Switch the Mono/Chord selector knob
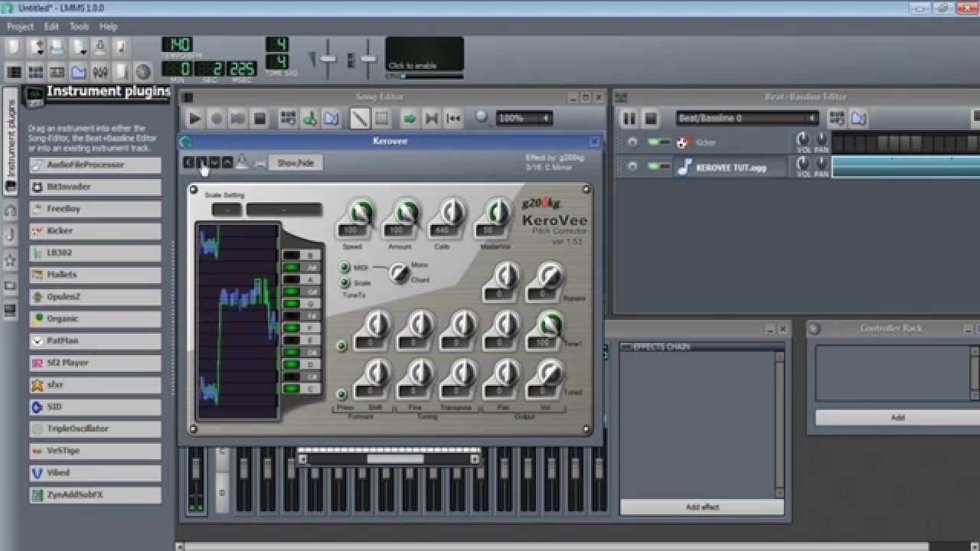The image size is (980, 551). (x=398, y=272)
